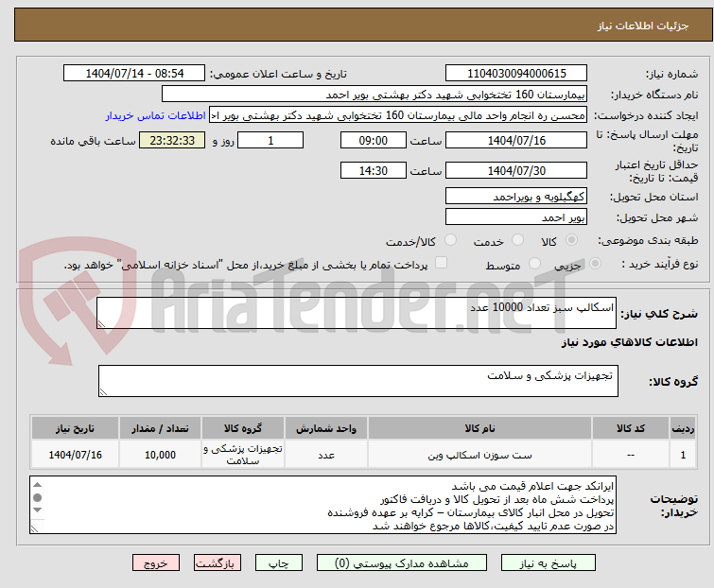The width and height of the screenshot is (714, 588).
Task: Open مشاهده مدارک پیوستی (0) button
Action: (x=402, y=563)
